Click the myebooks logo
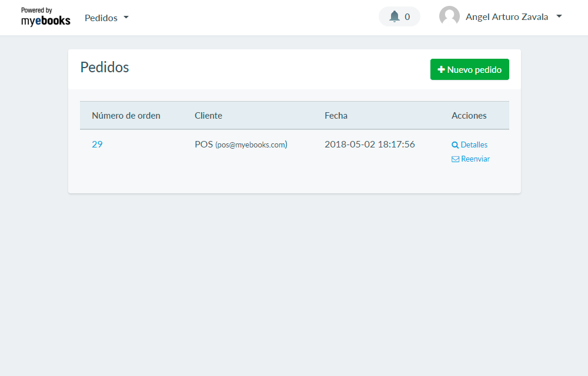The height and width of the screenshot is (376, 588). (x=45, y=17)
